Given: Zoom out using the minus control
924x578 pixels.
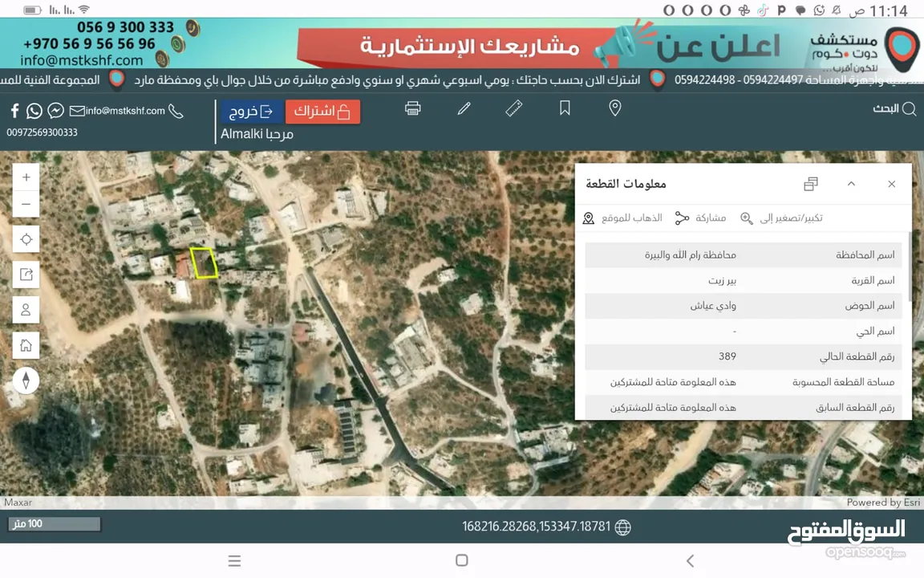Looking at the screenshot, I should tap(26, 205).
